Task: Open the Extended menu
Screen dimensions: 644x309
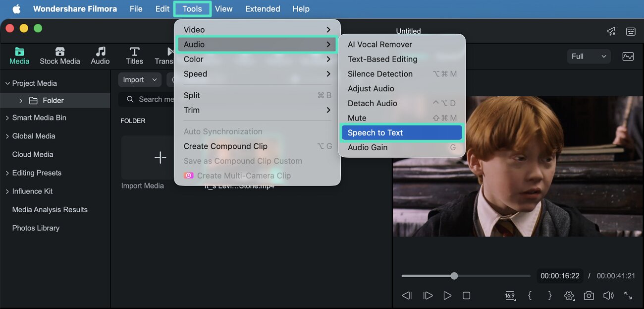Action: 263,9
